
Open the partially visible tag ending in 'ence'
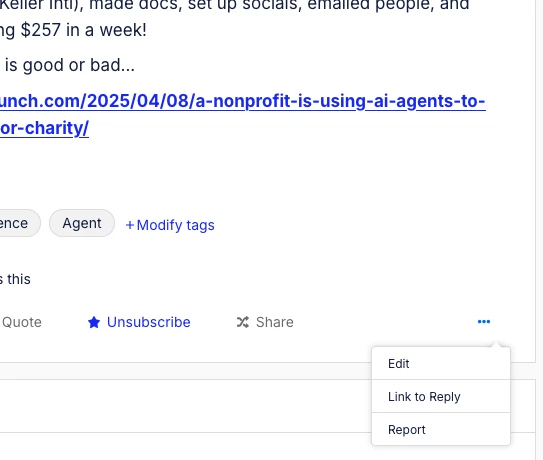pos(19,223)
